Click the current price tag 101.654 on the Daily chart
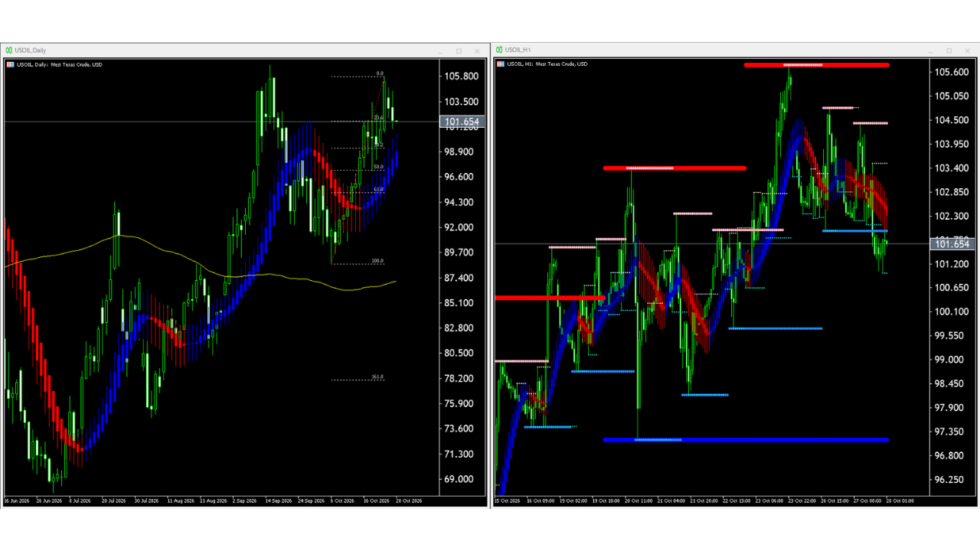 (461, 122)
